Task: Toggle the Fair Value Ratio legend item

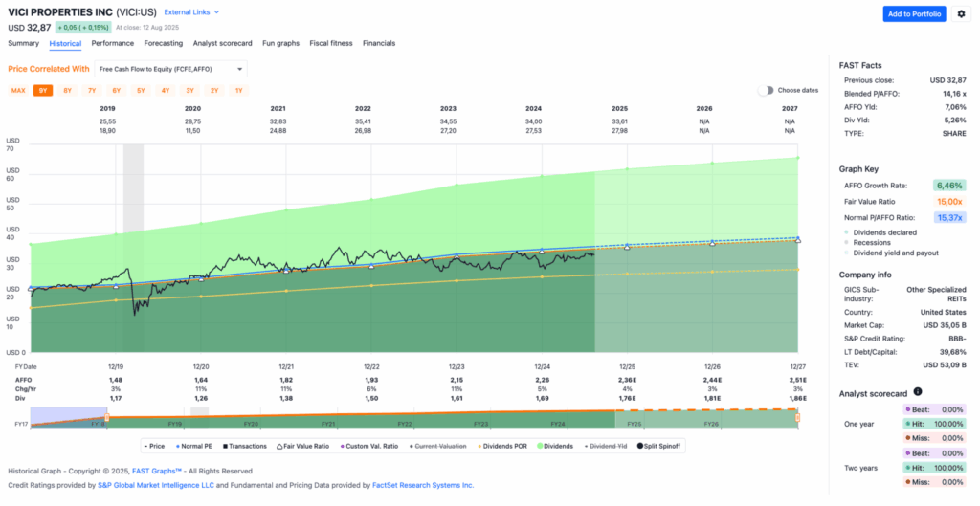Action: (301, 446)
